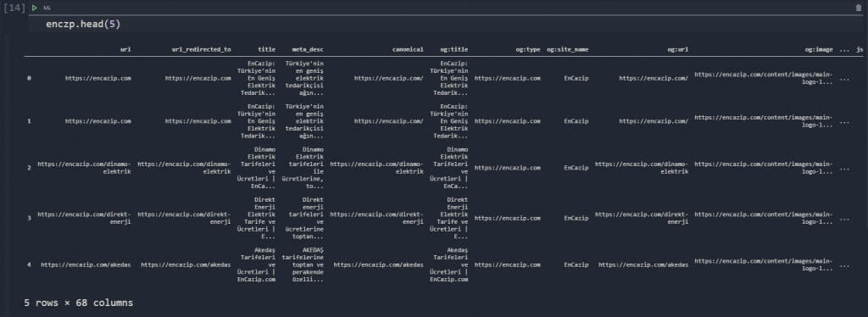Click the og:site_name 'EnCazip' in row 2
This screenshot has height=317, width=868.
click(x=576, y=168)
